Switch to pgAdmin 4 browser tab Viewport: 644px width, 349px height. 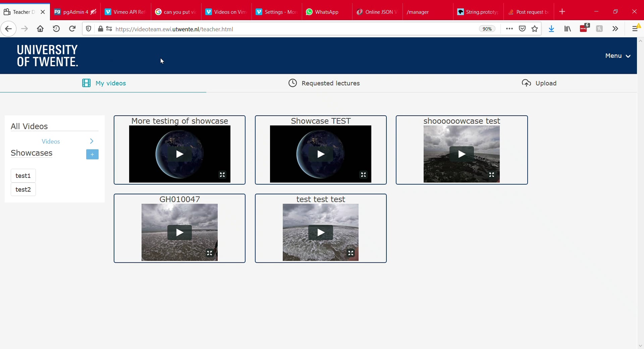tap(75, 12)
